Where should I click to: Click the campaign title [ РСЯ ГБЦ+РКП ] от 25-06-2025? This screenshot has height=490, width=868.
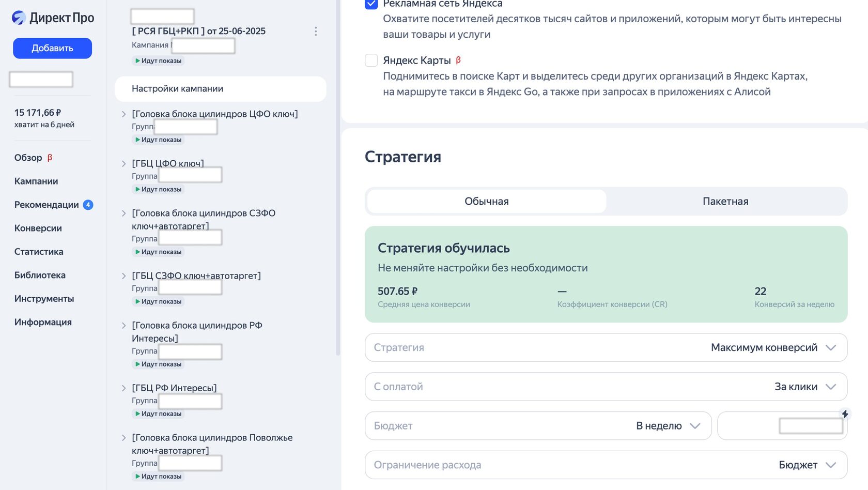[x=198, y=31]
